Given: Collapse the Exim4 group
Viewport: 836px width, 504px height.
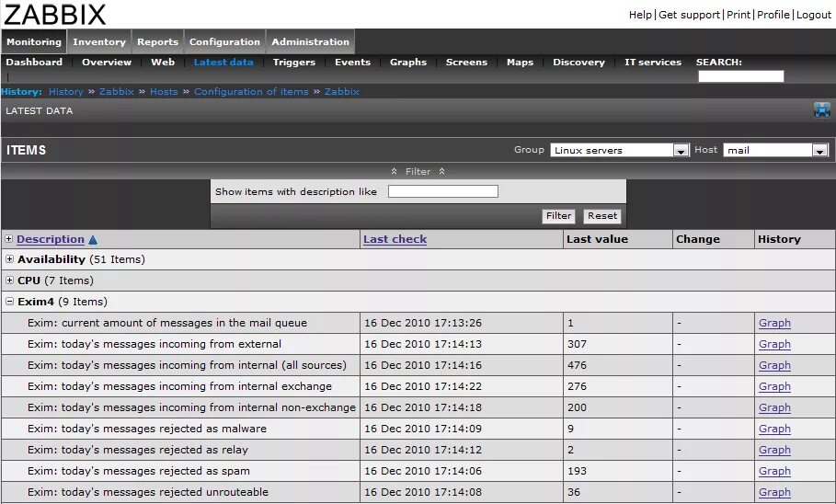Looking at the screenshot, I should 9,302.
